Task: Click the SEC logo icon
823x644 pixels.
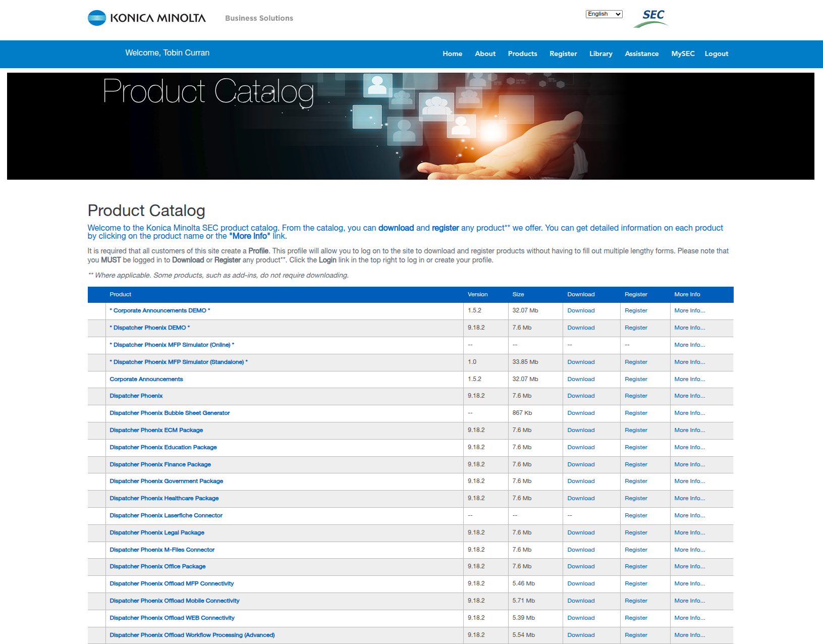Action: [x=651, y=18]
